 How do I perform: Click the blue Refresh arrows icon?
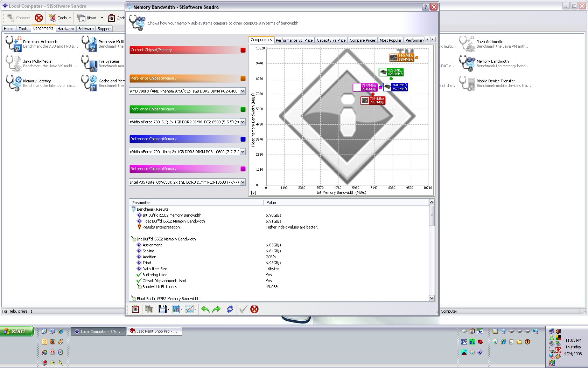(x=230, y=309)
